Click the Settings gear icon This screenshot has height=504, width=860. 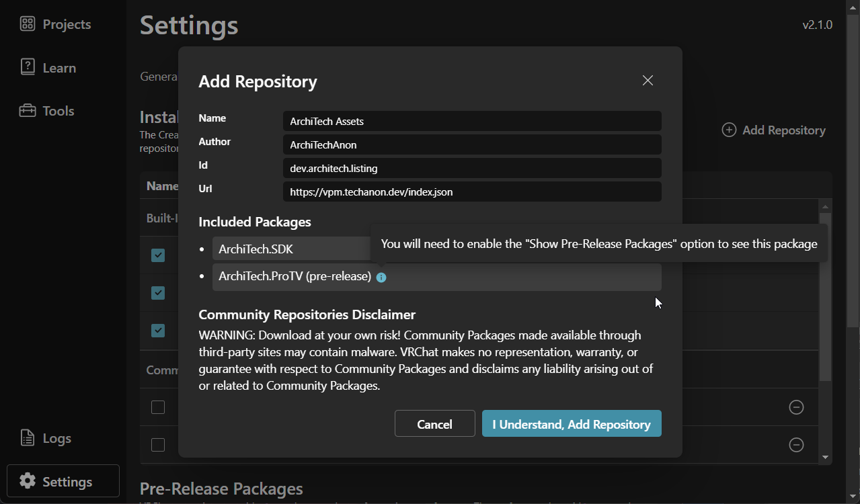click(27, 481)
